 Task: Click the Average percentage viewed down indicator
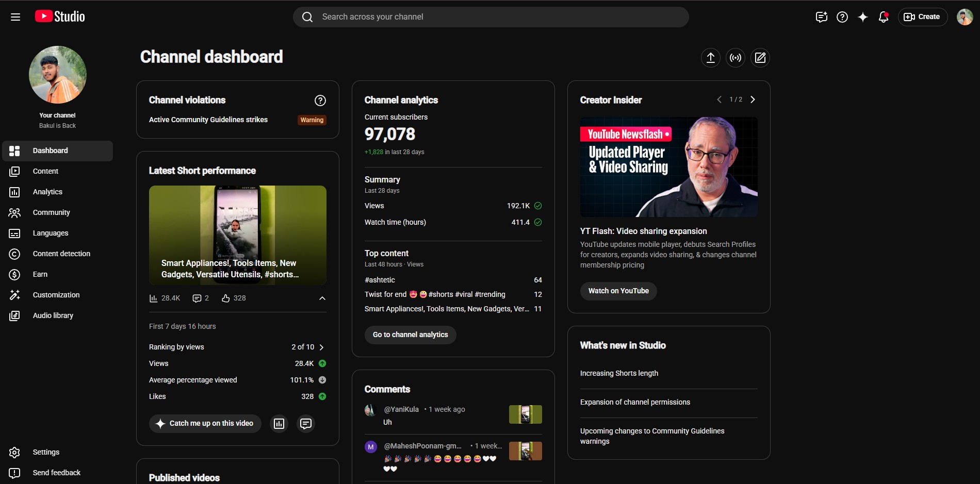pyautogui.click(x=322, y=380)
